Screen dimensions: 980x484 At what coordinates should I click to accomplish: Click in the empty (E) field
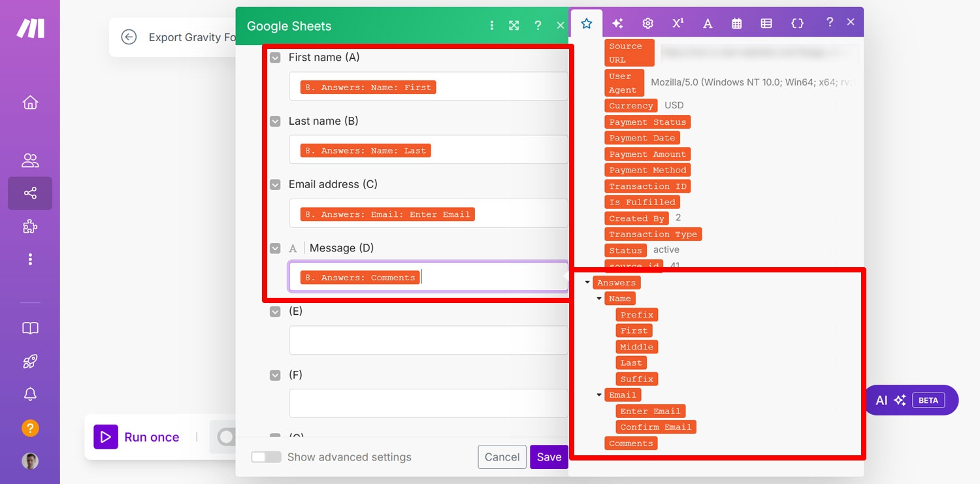tap(429, 340)
